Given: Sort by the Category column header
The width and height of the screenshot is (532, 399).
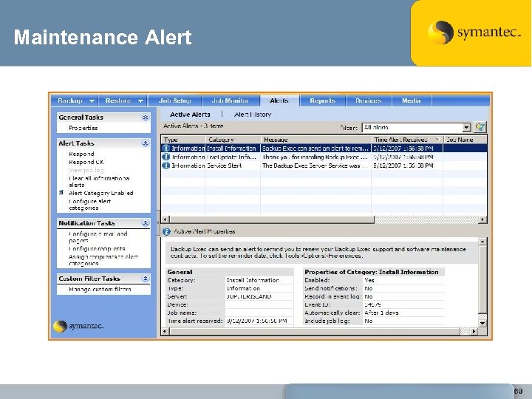Looking at the screenshot, I should (233, 140).
